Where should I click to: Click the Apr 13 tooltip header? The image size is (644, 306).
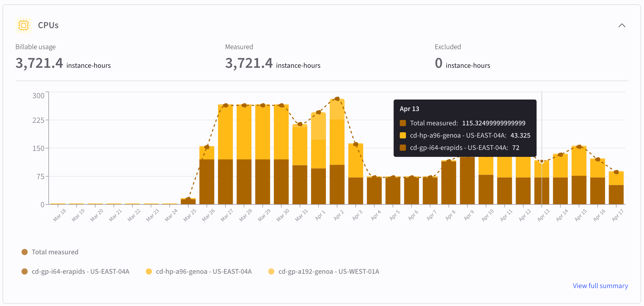pyautogui.click(x=409, y=109)
